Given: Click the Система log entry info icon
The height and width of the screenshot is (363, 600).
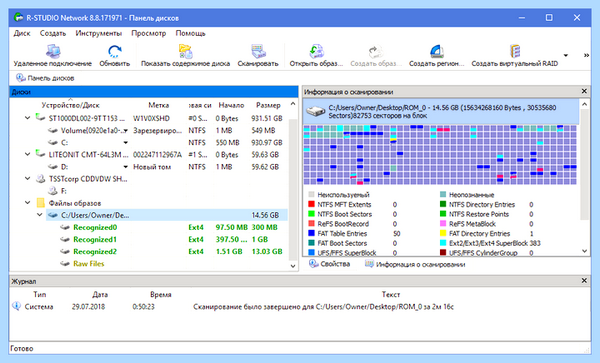Looking at the screenshot, I should 16,306.
